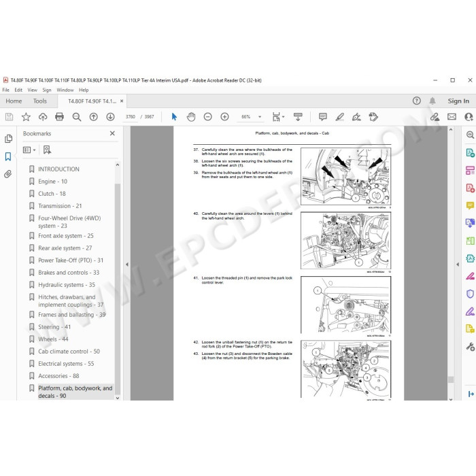Open help question mark icon
The image size is (476, 476).
pyautogui.click(x=416, y=101)
